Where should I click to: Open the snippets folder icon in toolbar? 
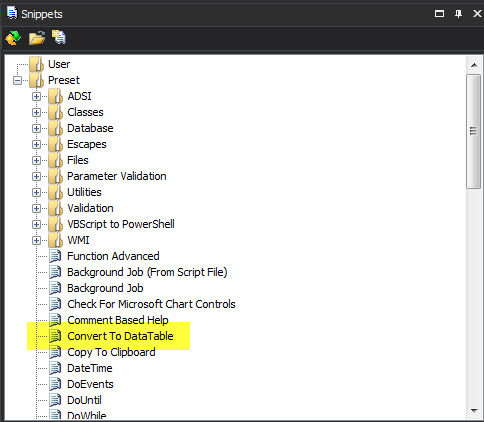(x=36, y=38)
